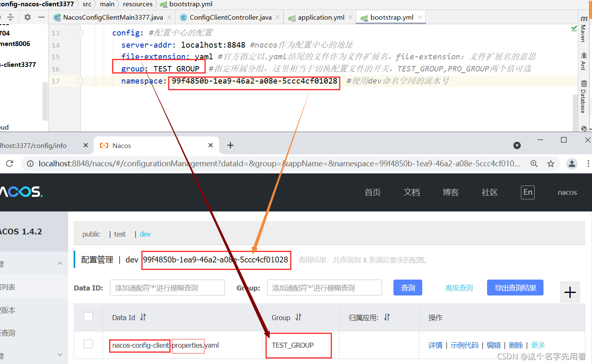Open a new browser tab

230,145
